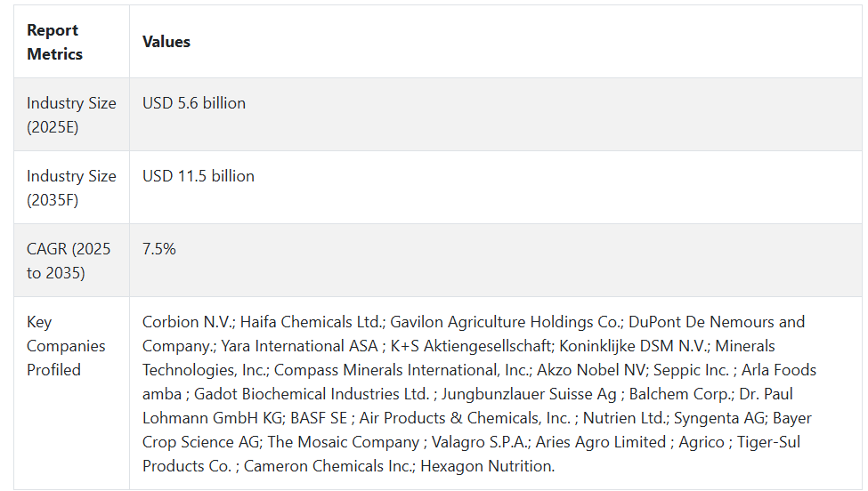
Task: Click the CAGR (2025 to 2035) label
Action: pos(69,261)
